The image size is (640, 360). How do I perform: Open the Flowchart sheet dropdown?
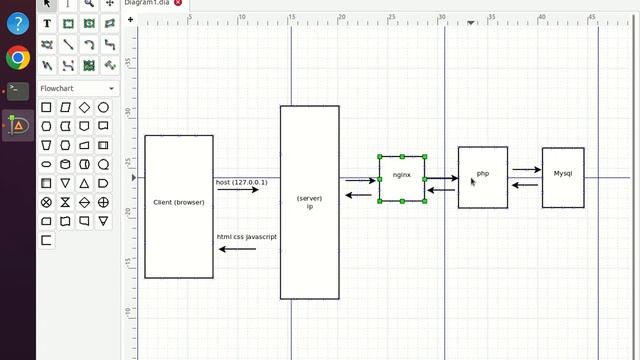[78, 89]
